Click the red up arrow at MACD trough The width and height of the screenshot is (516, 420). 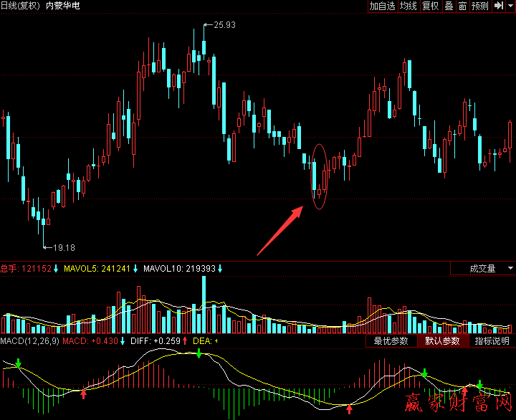point(350,409)
